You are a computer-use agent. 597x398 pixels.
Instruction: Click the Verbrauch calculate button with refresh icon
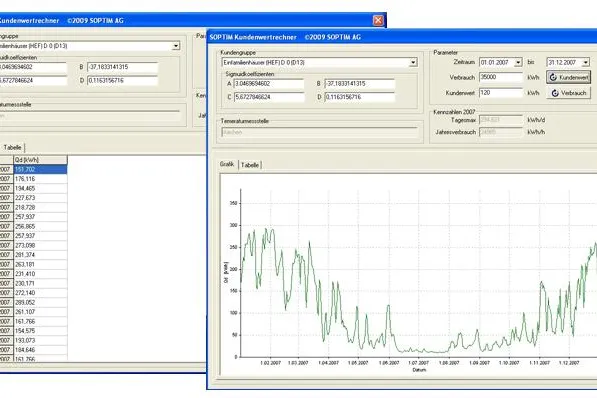click(x=568, y=93)
